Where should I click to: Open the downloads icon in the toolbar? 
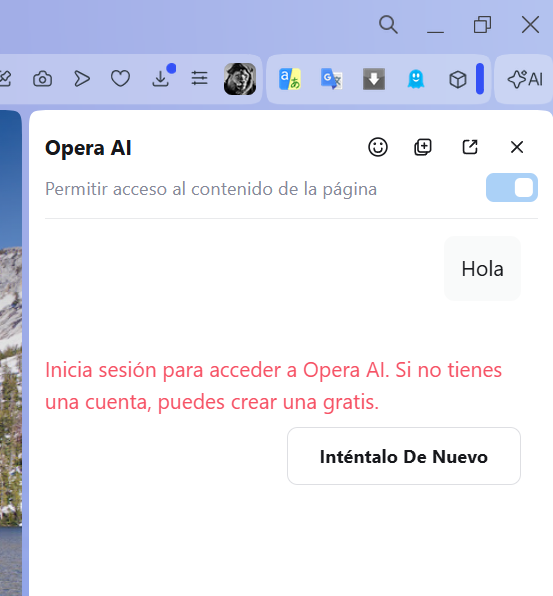[x=161, y=79]
